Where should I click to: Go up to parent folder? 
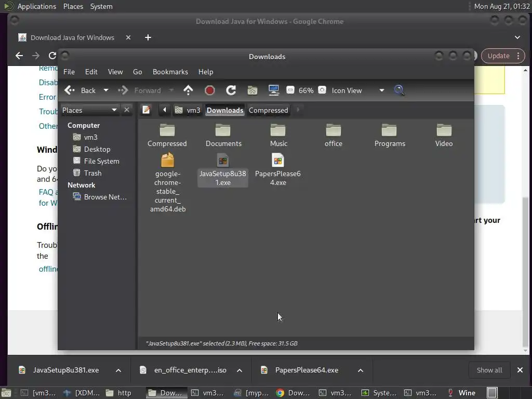(x=188, y=90)
